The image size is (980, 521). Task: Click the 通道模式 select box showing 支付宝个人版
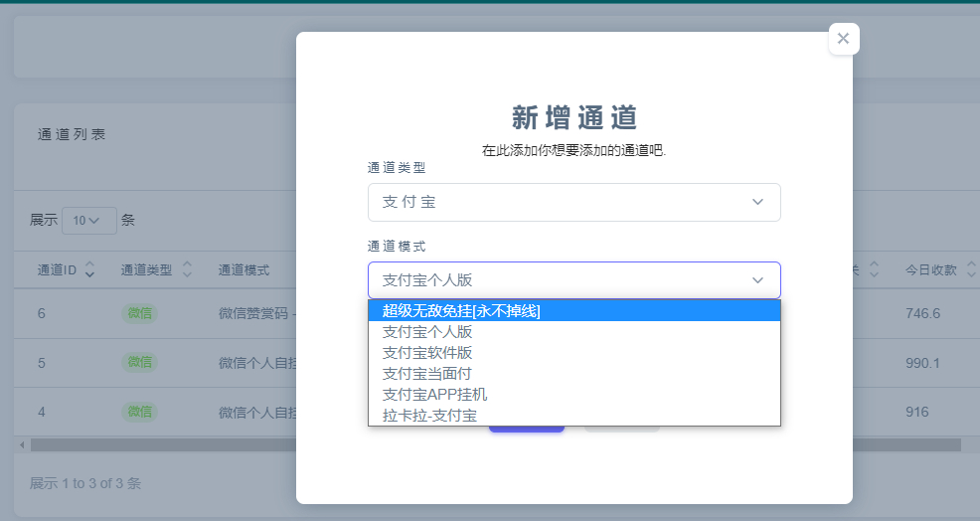[x=573, y=280]
